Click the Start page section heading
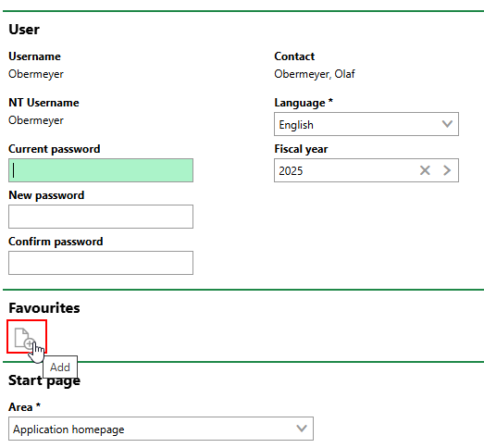The height and width of the screenshot is (448, 484). click(x=44, y=380)
